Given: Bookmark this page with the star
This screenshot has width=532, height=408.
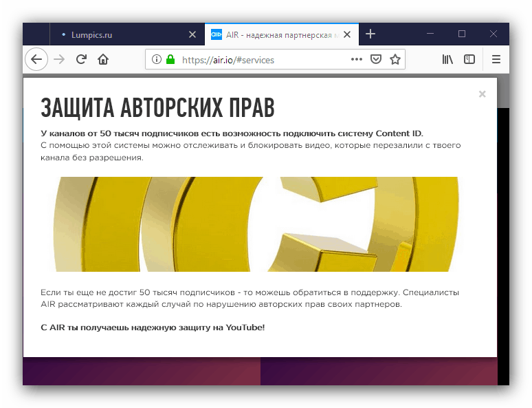Looking at the screenshot, I should pyautogui.click(x=395, y=59).
